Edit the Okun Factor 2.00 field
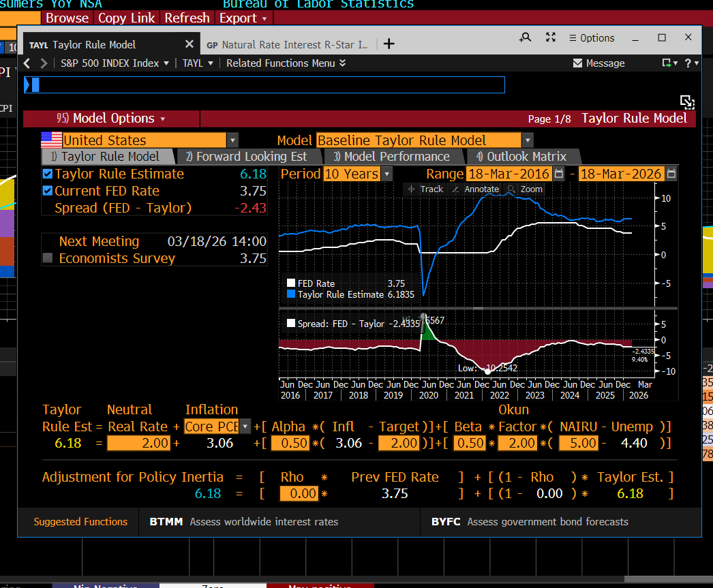The height and width of the screenshot is (588, 713). (x=517, y=443)
